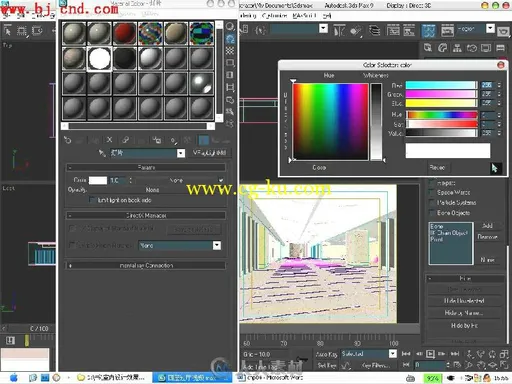512x384 pixels.
Task: Check the Particle Systems hide category
Action: pyautogui.click(x=432, y=203)
